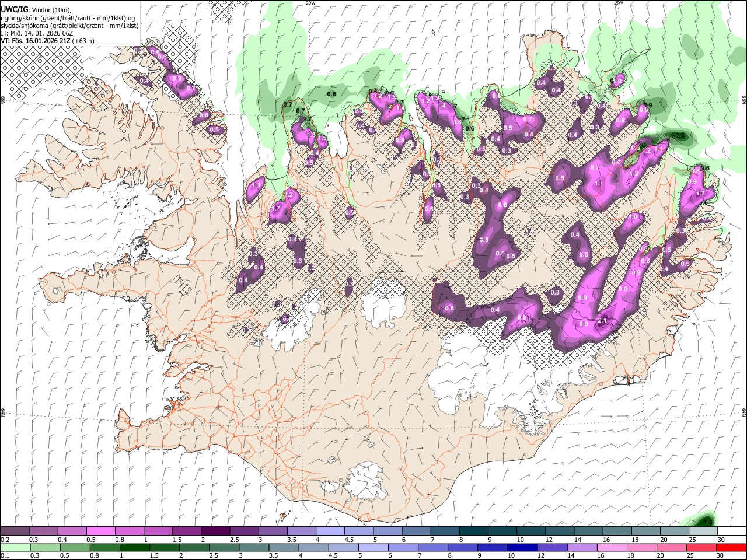Click the '15W' longitude label at the map top
This screenshot has width=747, height=560.
(x=619, y=3)
